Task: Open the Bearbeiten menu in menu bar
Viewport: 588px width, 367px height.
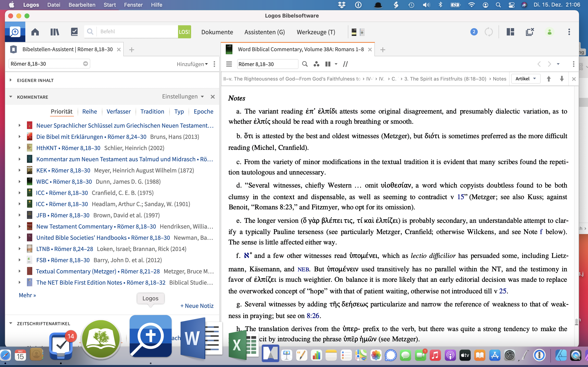Action: tap(82, 5)
